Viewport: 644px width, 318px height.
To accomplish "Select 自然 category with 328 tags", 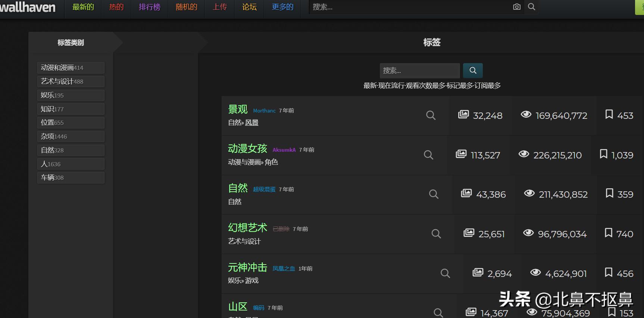I will click(71, 150).
